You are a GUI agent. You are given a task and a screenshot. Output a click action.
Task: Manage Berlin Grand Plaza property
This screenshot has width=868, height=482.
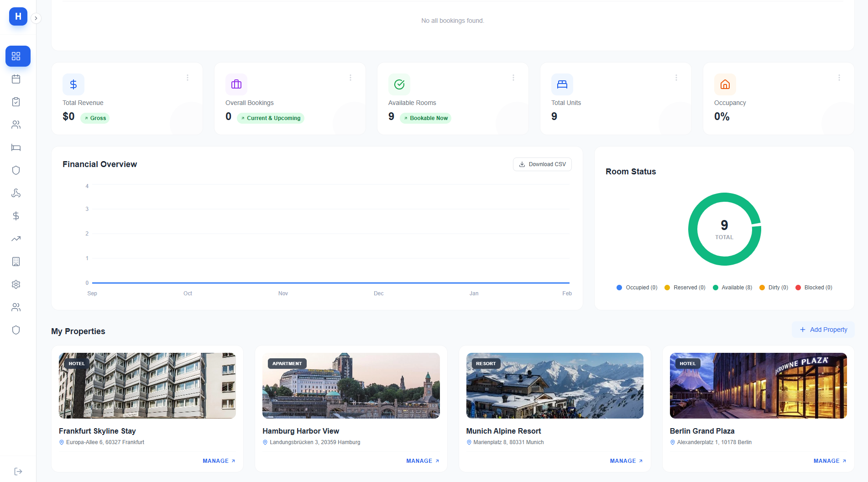pyautogui.click(x=830, y=461)
